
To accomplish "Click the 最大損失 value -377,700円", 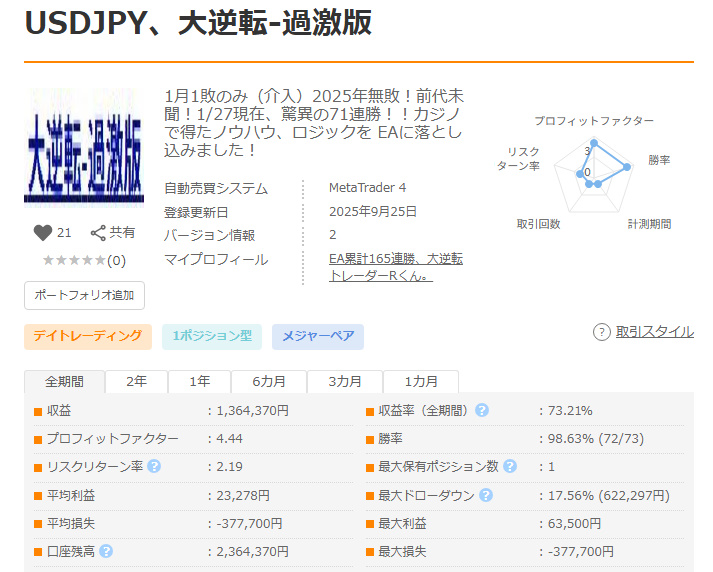I will (581, 552).
